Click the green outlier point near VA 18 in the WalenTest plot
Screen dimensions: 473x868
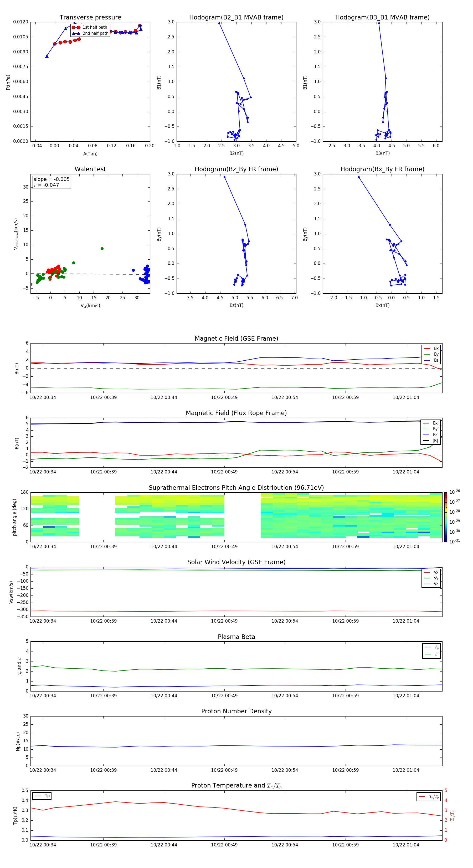(102, 249)
